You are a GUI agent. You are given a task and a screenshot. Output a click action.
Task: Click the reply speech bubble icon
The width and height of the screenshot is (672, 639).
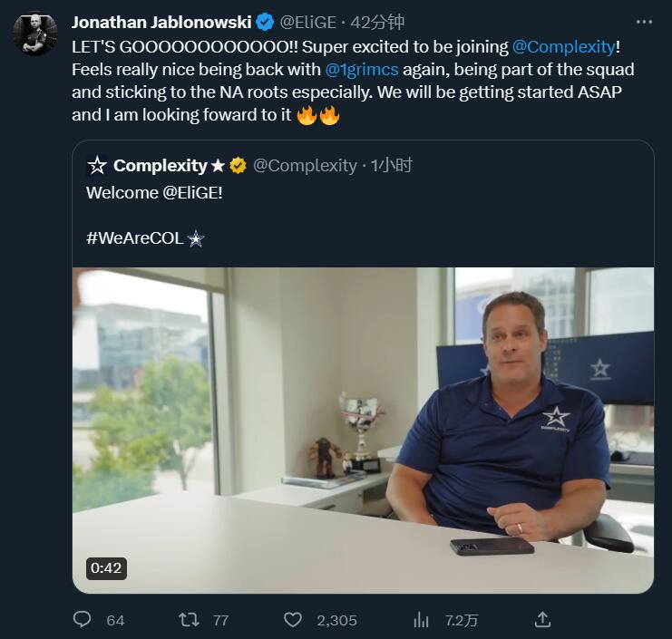[83, 620]
